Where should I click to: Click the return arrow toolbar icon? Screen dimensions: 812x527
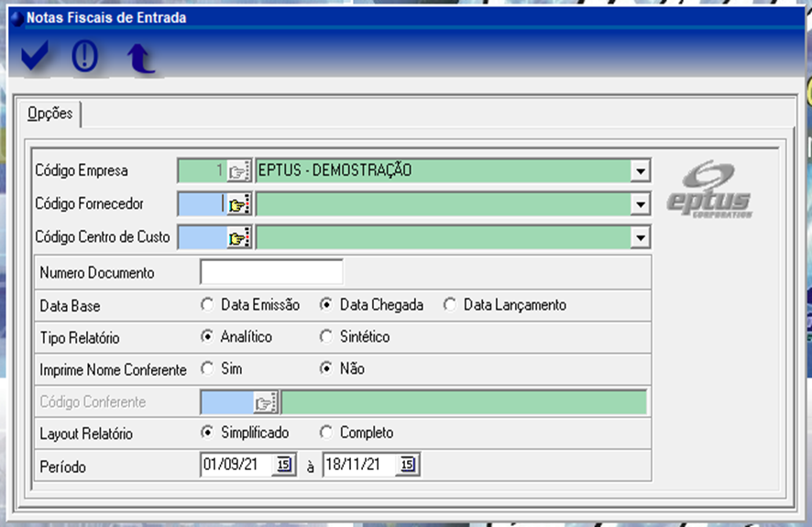(140, 59)
